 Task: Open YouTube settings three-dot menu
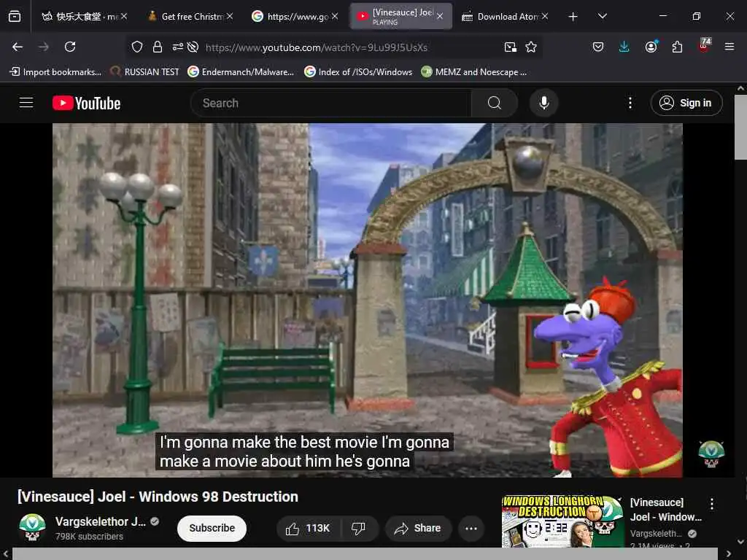(630, 103)
